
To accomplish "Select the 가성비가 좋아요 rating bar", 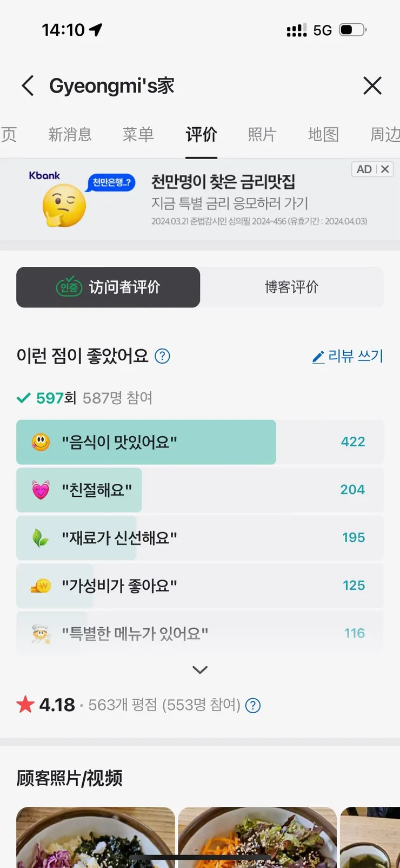I will coord(200,586).
